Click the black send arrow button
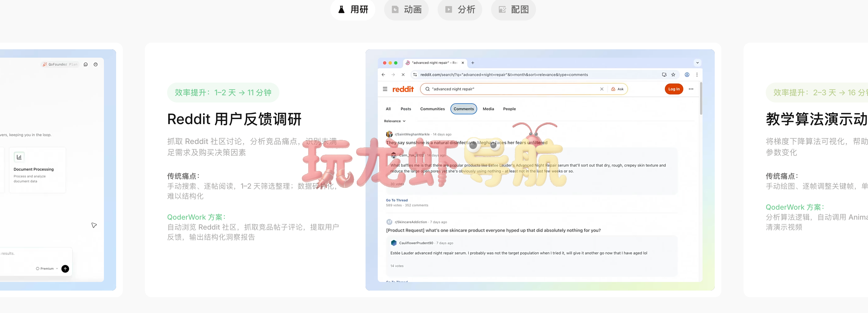Screen dimensions: 868x313 point(65,268)
